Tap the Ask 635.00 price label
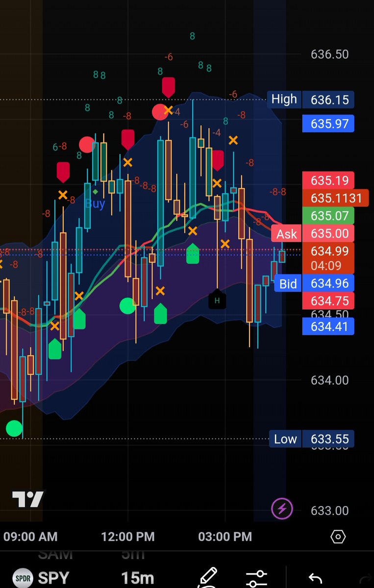Viewport: 374px width, 588px height. [x=313, y=234]
